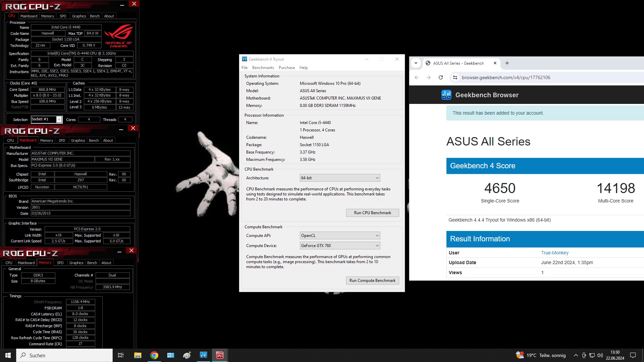Select Bench tab in middle CPU-Z window
The width and height of the screenshot is (644, 362).
tap(94, 140)
